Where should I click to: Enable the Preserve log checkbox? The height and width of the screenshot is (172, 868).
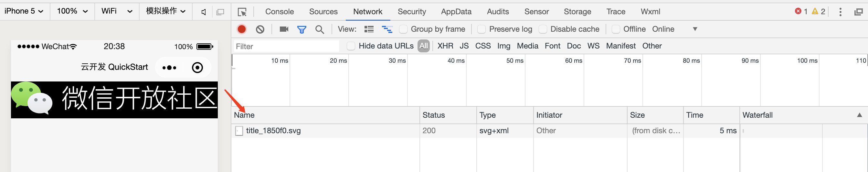[482, 29]
